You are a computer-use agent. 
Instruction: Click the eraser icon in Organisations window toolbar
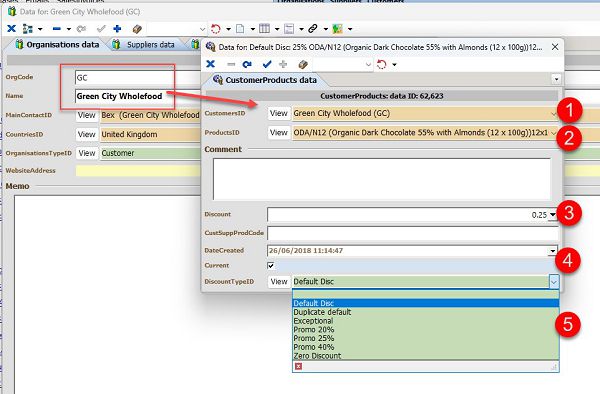point(137,29)
